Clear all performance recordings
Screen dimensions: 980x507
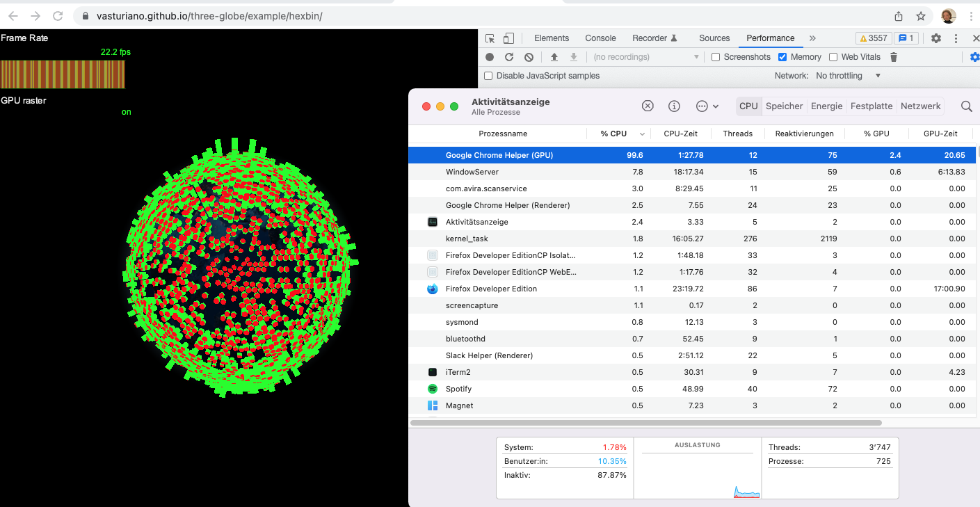529,57
